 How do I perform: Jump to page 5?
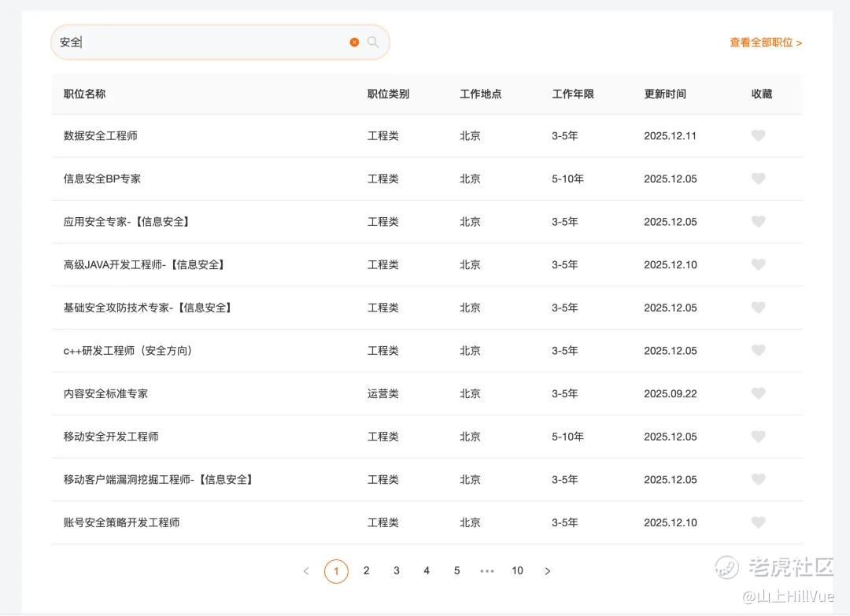(x=457, y=570)
